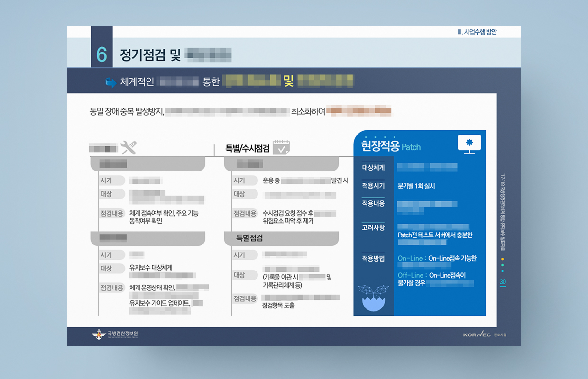Click the text '유지보수 대상체계'
The height and width of the screenshot is (379, 588).
(x=151, y=268)
